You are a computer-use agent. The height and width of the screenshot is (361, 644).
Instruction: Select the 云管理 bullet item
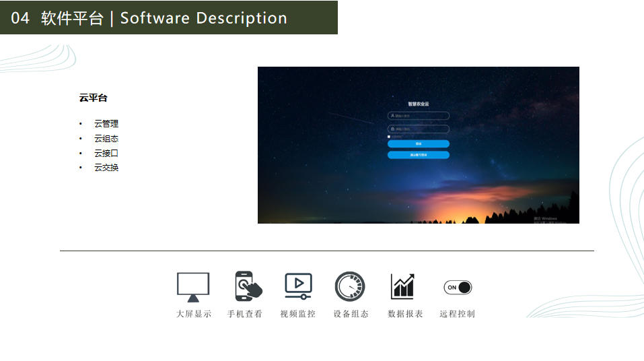[x=106, y=124]
